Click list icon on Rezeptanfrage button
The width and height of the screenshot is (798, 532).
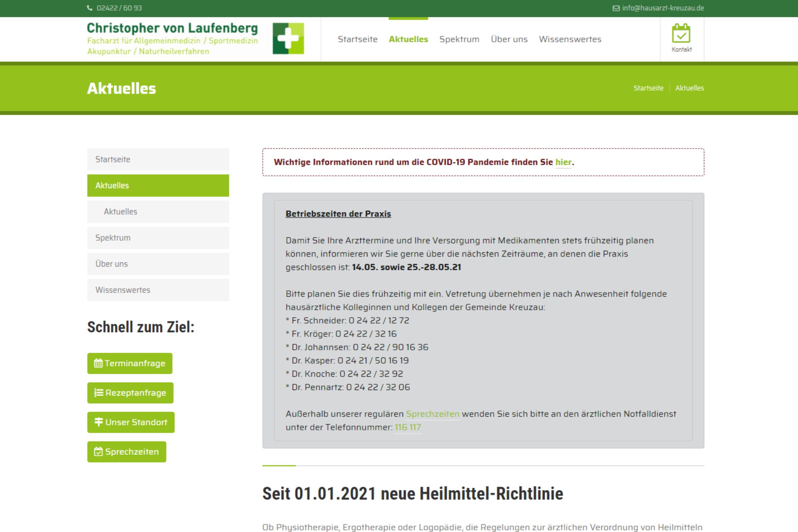tap(99, 393)
